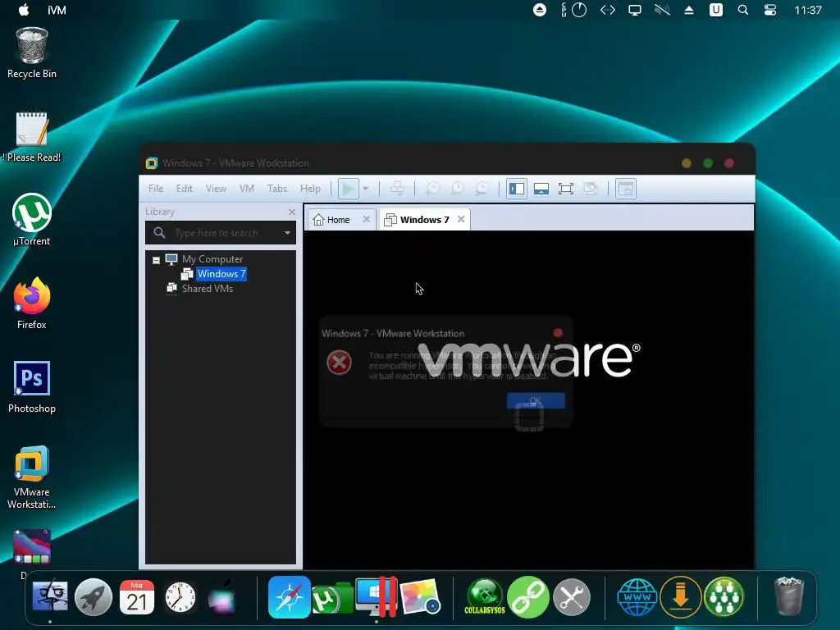The image size is (840, 630).
Task: Toggle the Show Library sidebar icon
Action: [517, 189]
